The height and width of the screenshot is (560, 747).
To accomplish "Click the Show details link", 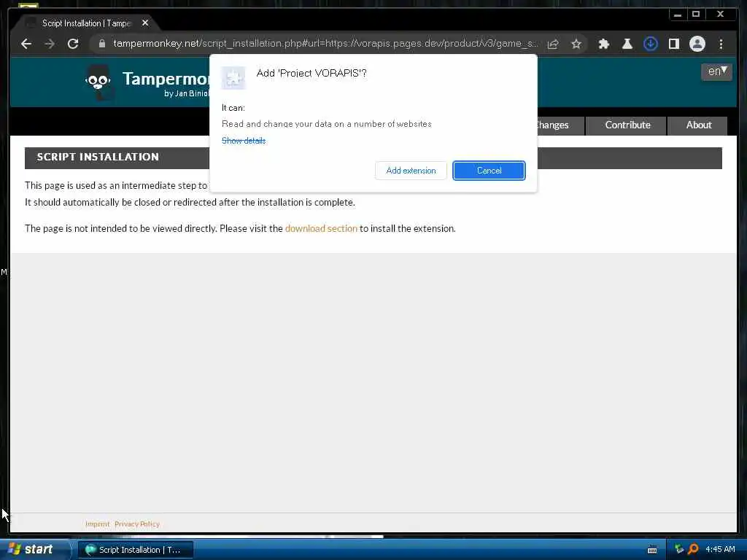I will point(244,141).
